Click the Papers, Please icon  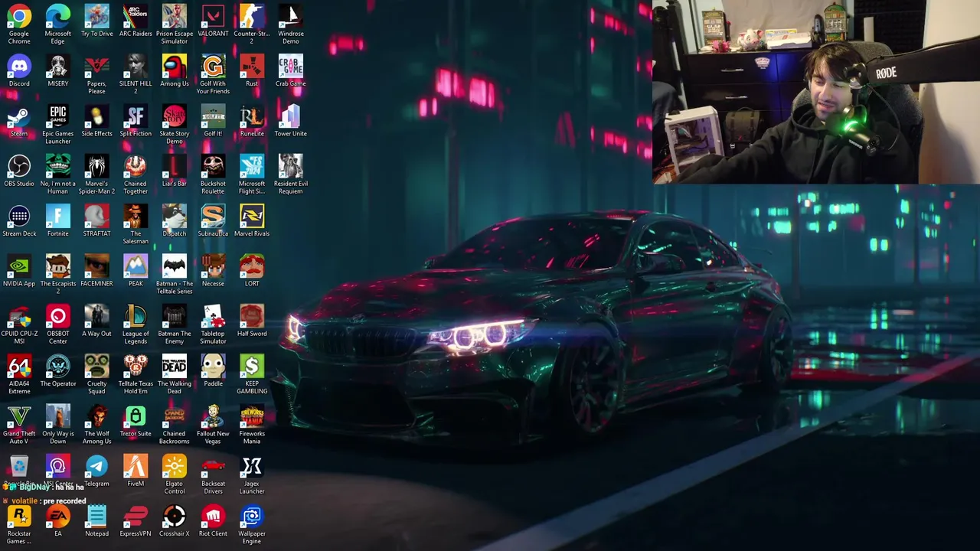[96, 67]
